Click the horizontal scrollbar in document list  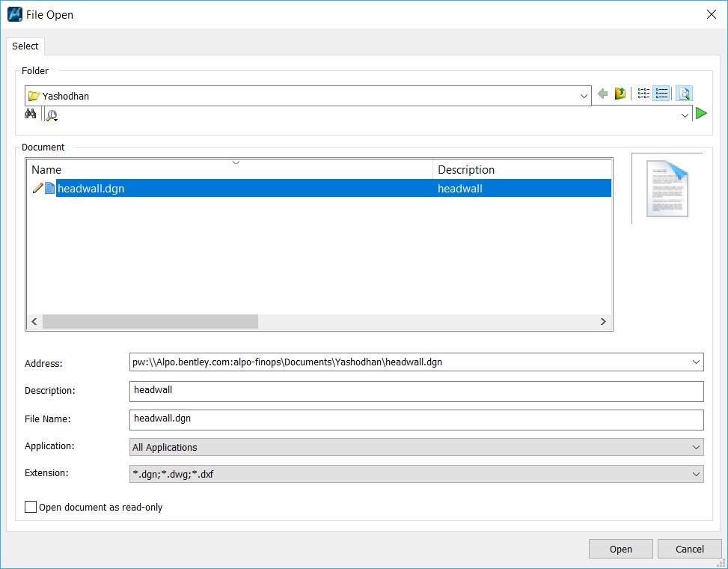click(150, 321)
